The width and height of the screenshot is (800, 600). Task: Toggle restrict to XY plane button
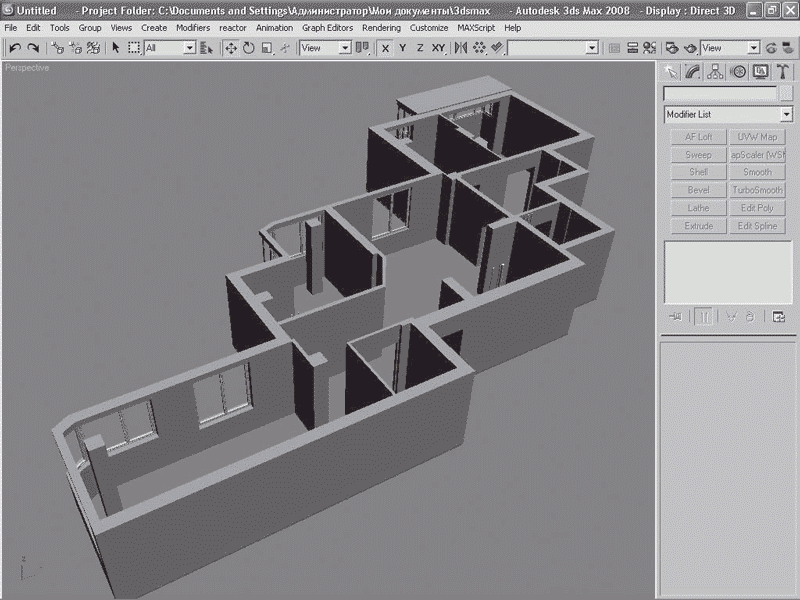point(438,48)
